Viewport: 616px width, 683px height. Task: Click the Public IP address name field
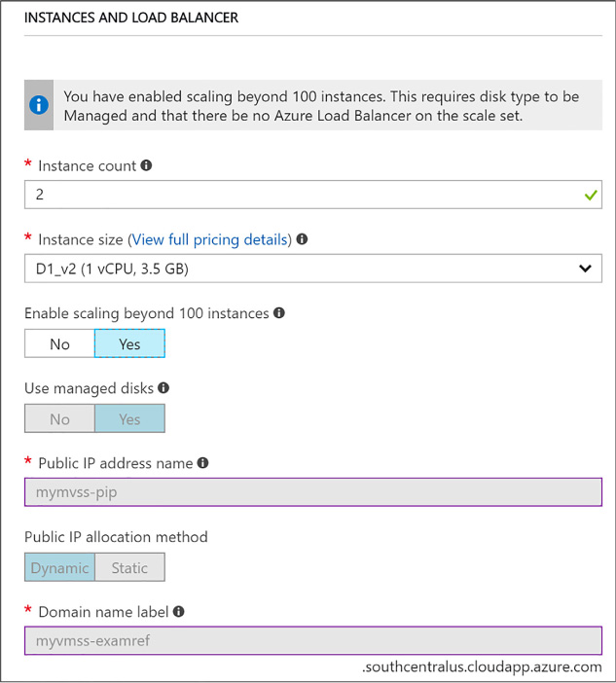click(313, 492)
